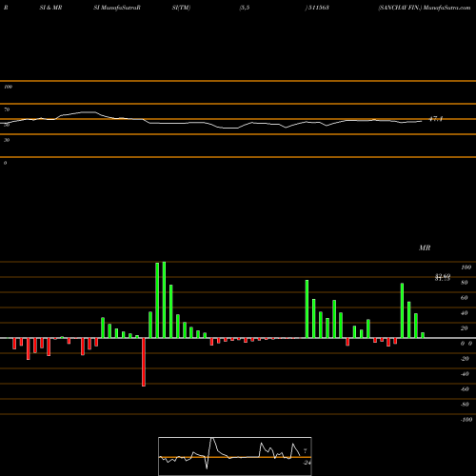Click the 7 value in mini chart
Viewport: 476px width, 476px height.
click(306, 450)
